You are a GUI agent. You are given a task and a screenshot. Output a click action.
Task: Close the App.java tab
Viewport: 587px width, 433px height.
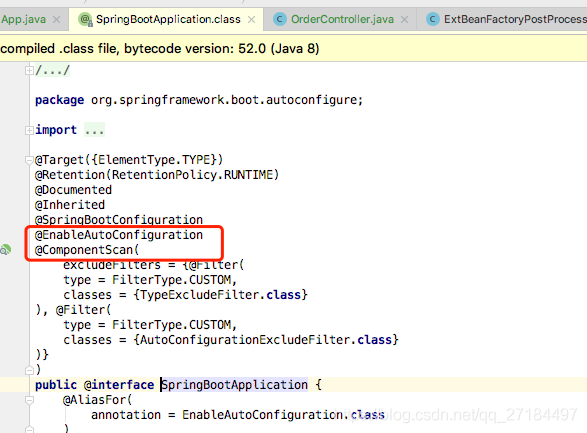[x=57, y=19]
